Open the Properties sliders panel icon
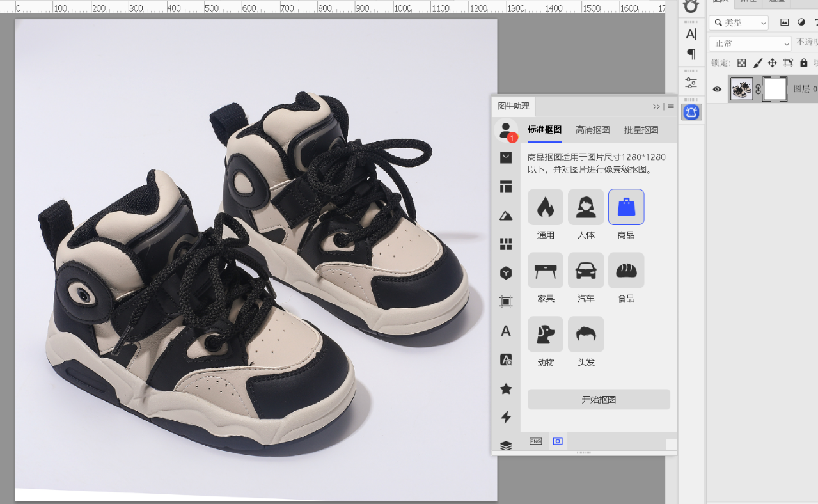This screenshot has height=504, width=818. tap(691, 83)
